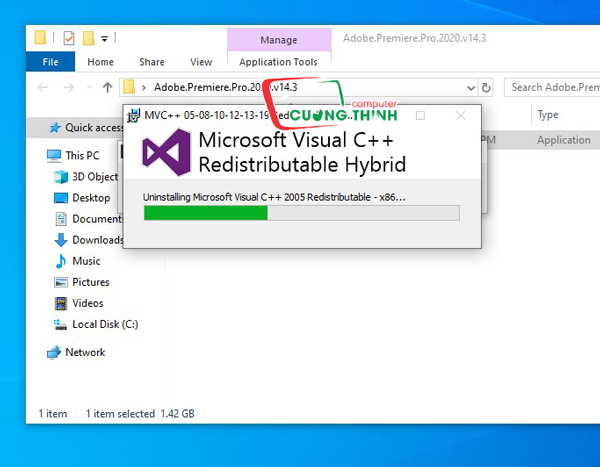
Task: Open Pictures folder in sidebar
Action: [91, 282]
